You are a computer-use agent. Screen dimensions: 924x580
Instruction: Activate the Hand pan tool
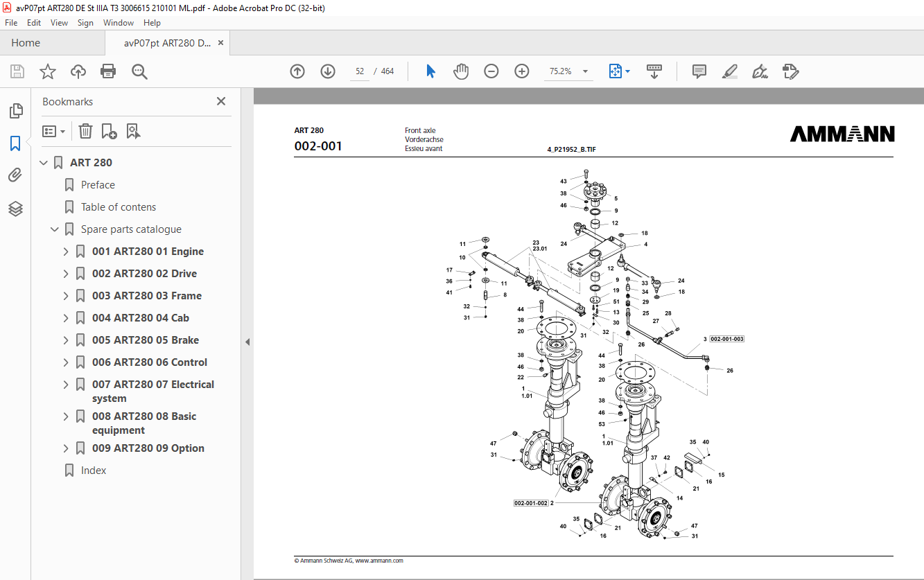pos(461,71)
